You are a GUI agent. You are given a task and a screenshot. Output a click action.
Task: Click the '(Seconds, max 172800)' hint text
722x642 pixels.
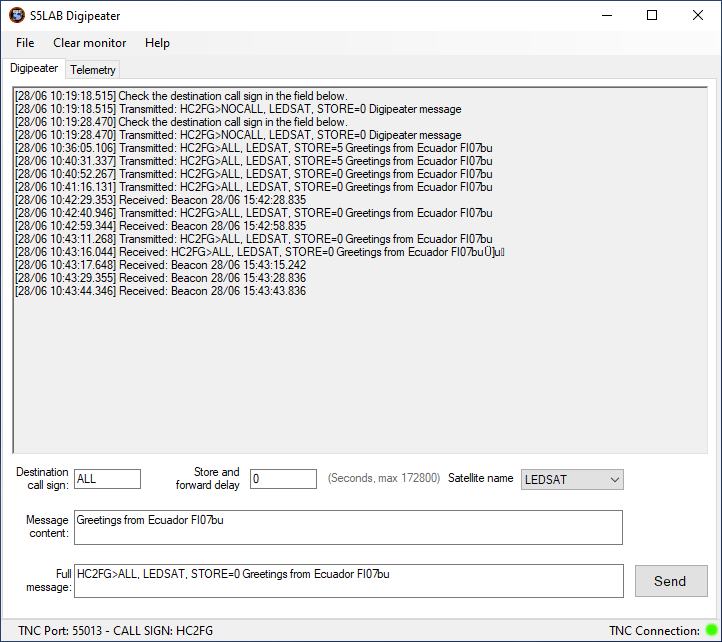pyautogui.click(x=384, y=478)
